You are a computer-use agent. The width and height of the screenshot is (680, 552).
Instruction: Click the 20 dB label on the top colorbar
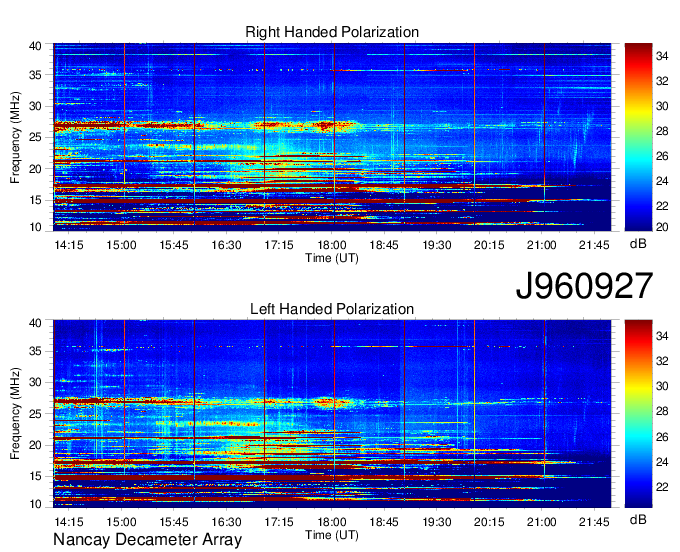pyautogui.click(x=662, y=226)
